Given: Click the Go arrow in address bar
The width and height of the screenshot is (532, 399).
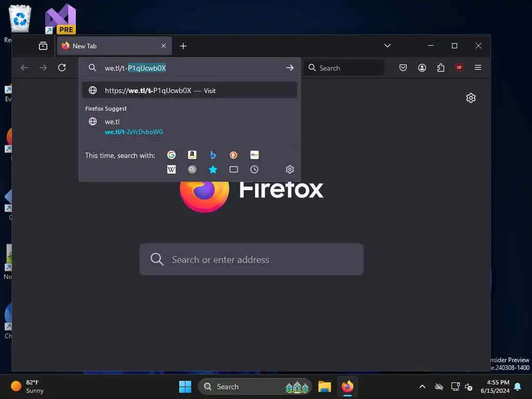Looking at the screenshot, I should pyautogui.click(x=289, y=68).
